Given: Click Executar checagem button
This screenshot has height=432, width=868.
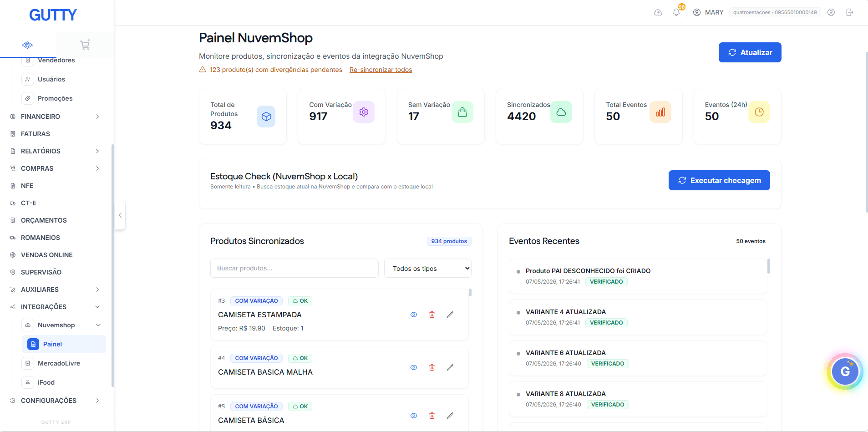Looking at the screenshot, I should click(x=719, y=180).
